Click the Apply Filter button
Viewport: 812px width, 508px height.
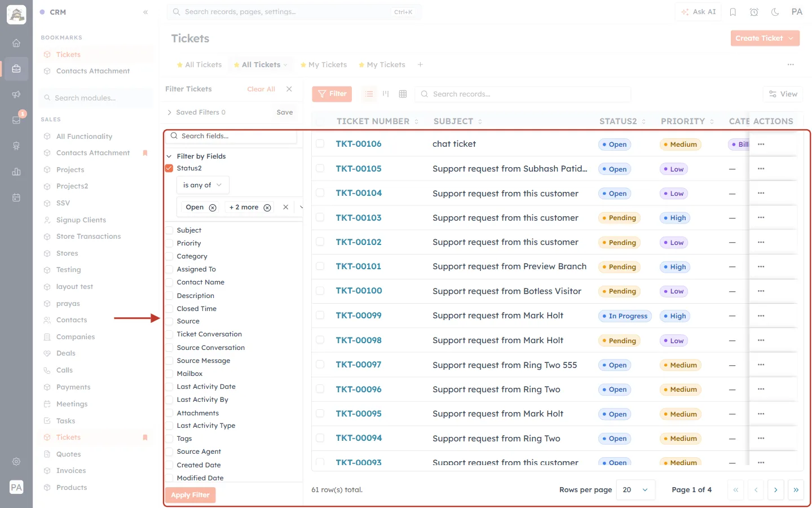point(190,495)
